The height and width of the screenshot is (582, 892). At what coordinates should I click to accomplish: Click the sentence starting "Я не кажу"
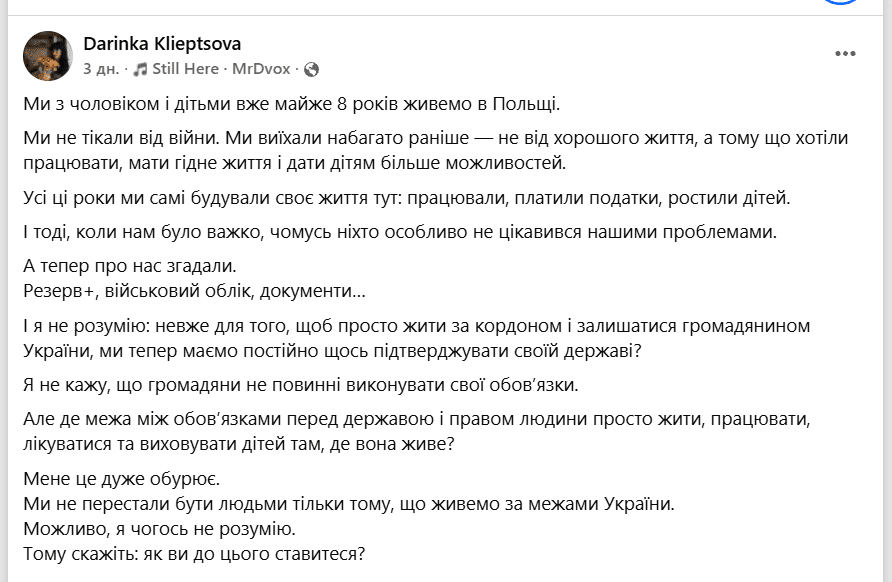click(301, 385)
